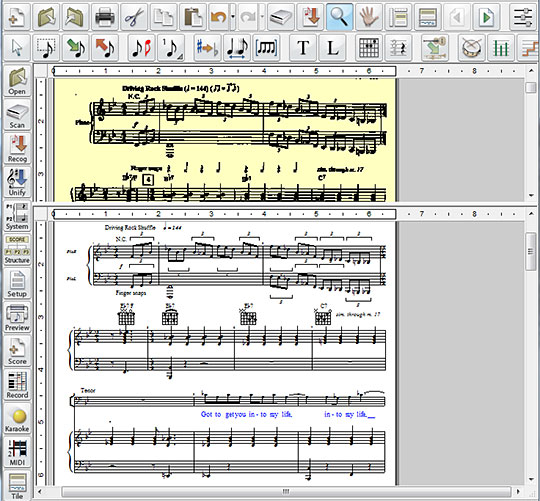Choose the arrow pointer selection tool
The width and height of the screenshot is (540, 501).
click(17, 48)
